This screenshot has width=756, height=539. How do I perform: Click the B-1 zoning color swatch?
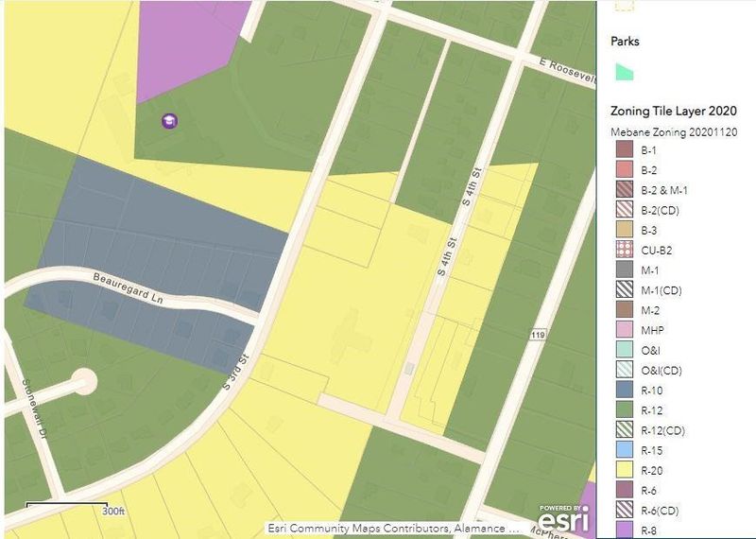[625, 149]
